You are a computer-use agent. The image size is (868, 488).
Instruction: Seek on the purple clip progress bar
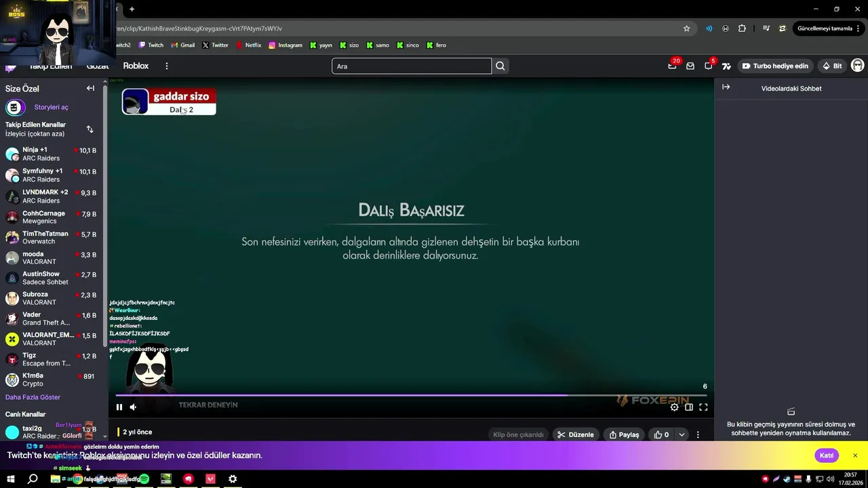click(411, 394)
